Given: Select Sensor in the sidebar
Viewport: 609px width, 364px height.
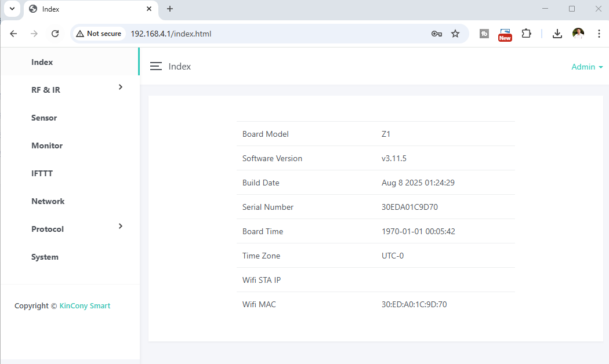Looking at the screenshot, I should click(x=44, y=118).
